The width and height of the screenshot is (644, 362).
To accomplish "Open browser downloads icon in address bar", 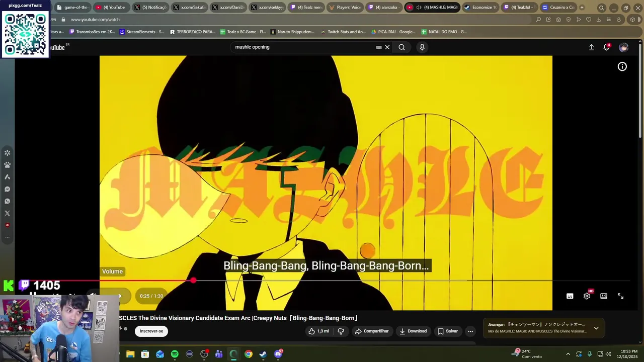I will click(x=598, y=20).
